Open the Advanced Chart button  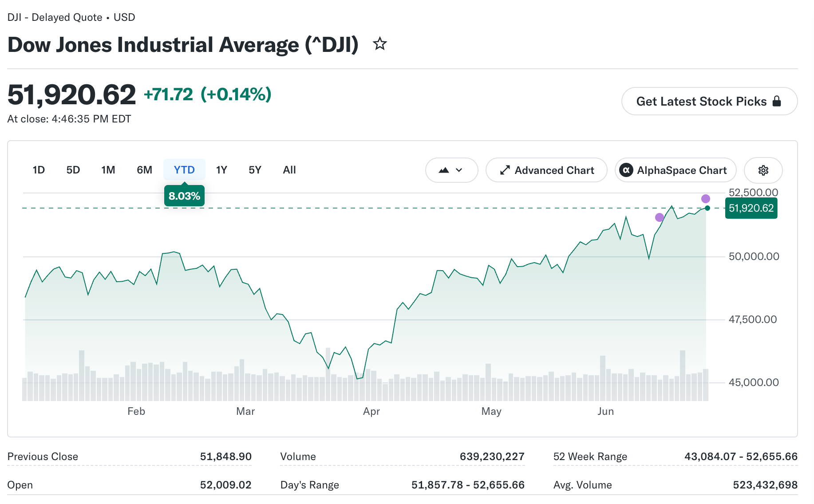pyautogui.click(x=546, y=170)
